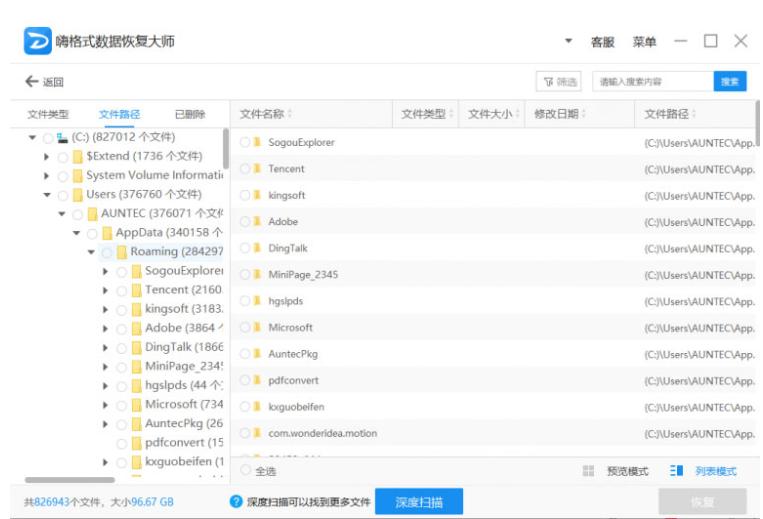The image size is (763, 519).
Task: Click the blue 搜索 search button
Action: tap(730, 82)
